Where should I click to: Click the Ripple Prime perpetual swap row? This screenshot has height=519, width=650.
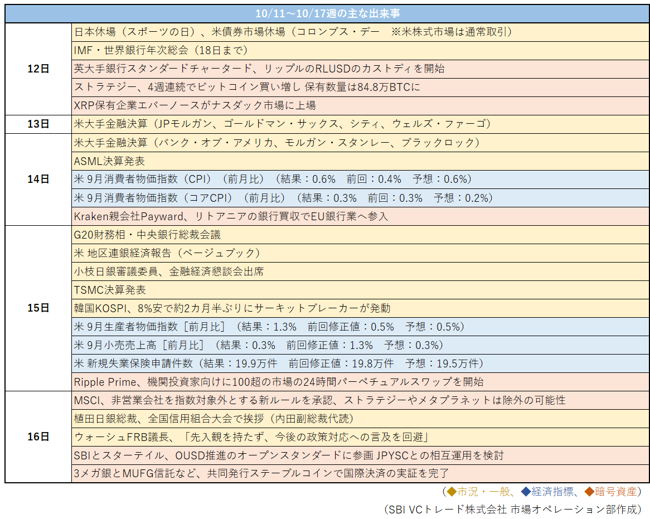(360, 381)
